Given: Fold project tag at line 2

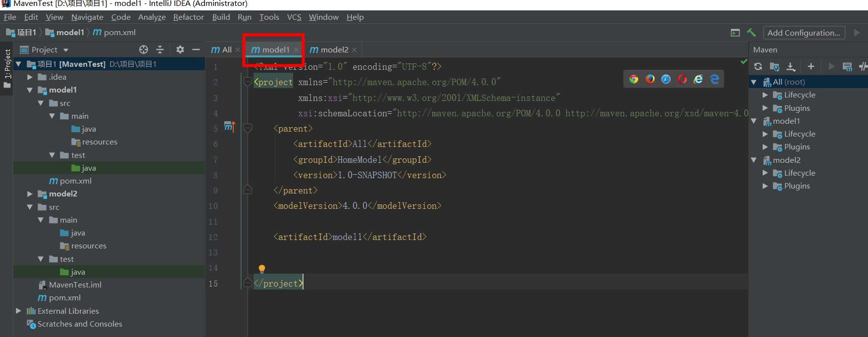Looking at the screenshot, I should click(248, 82).
